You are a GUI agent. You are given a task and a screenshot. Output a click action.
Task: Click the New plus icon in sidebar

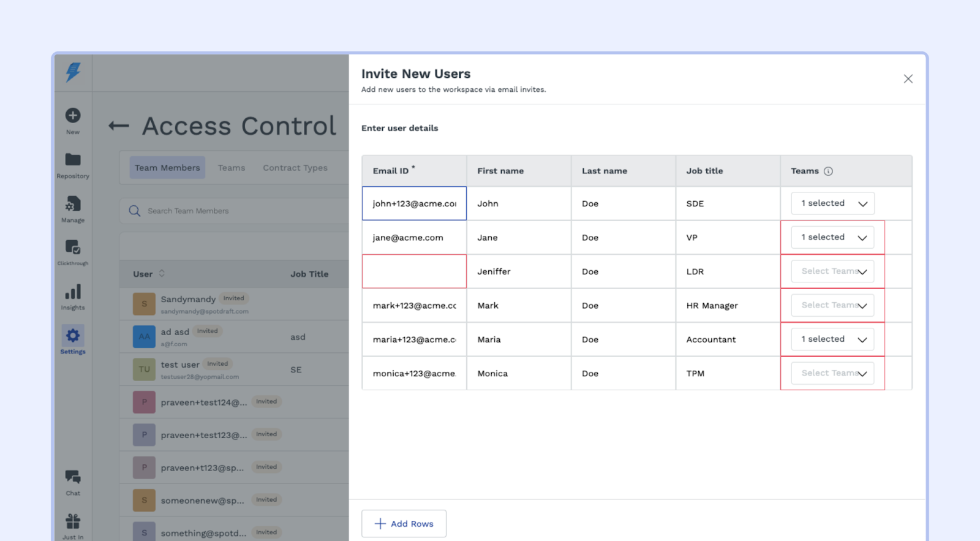(73, 116)
